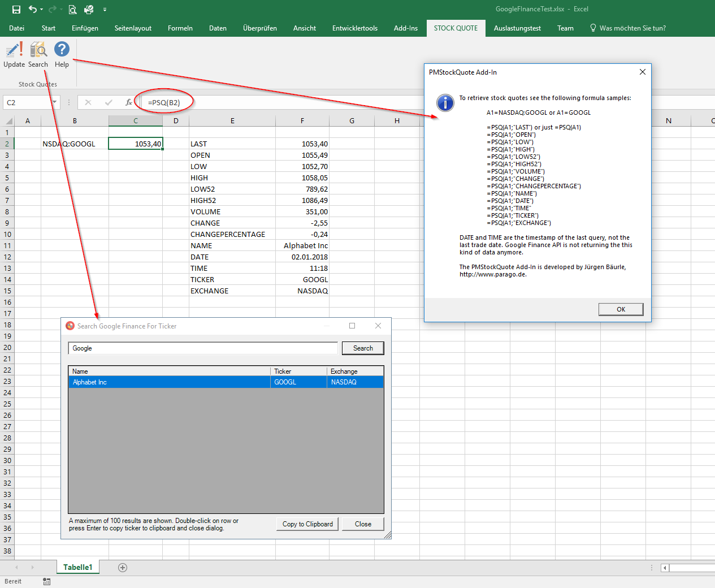This screenshot has width=715, height=588.
Task: Click the ticker search text field
Action: [202, 348]
